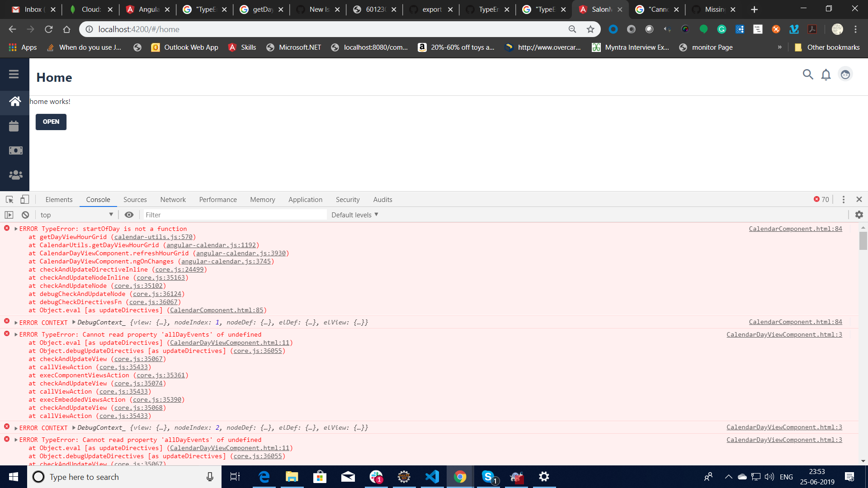Open the hamburger menu in the sidebar
This screenshot has height=488, width=868.
pyautogui.click(x=14, y=74)
